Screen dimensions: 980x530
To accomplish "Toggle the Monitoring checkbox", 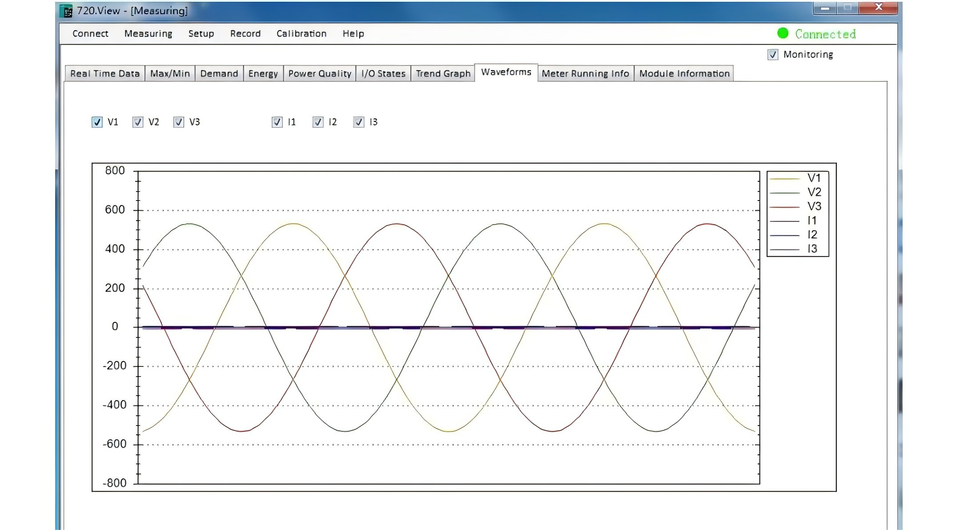I will pos(773,55).
